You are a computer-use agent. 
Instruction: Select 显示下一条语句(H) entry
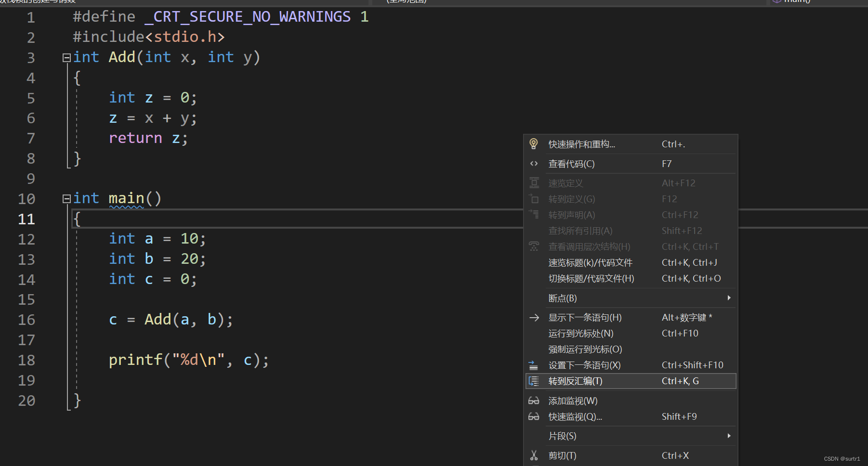coord(631,317)
